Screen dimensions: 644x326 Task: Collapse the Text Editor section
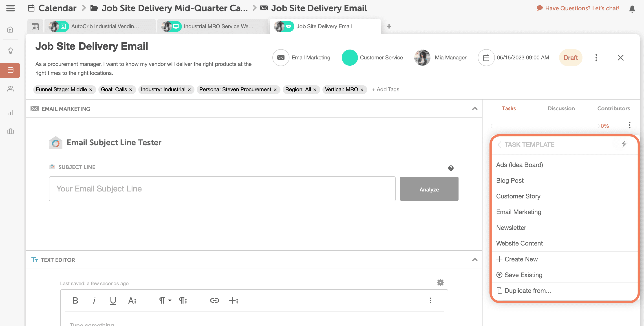pos(474,260)
